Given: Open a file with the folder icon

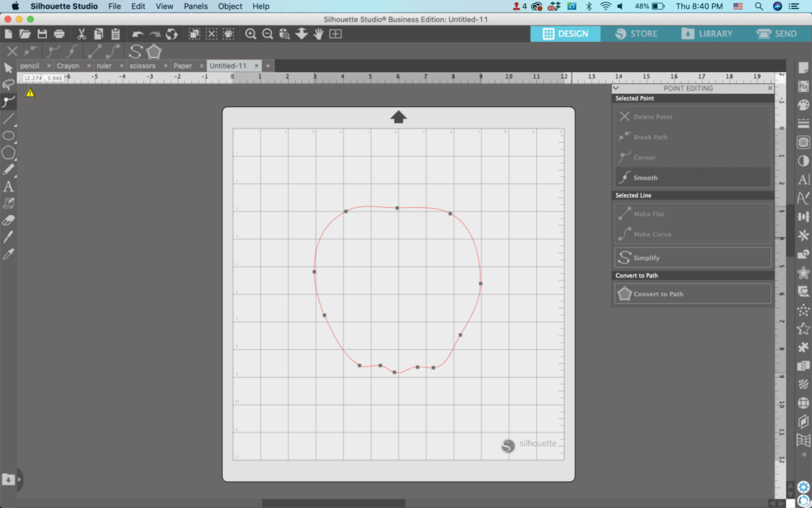Looking at the screenshot, I should point(25,34).
